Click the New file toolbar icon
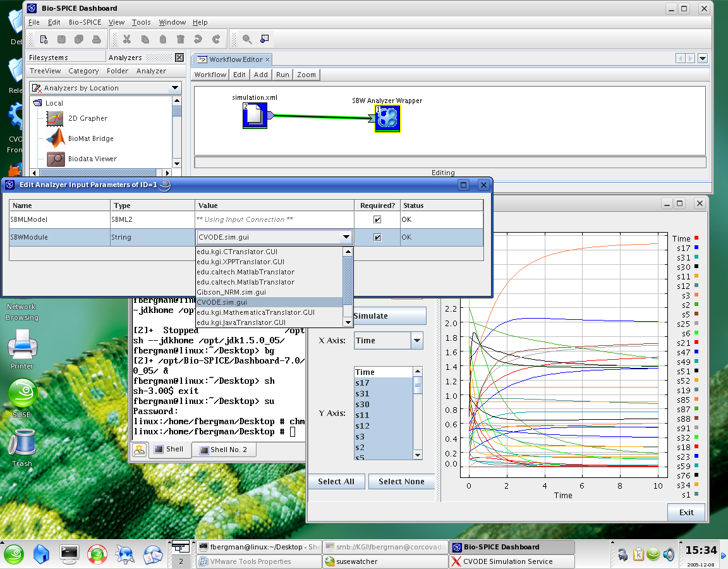This screenshot has height=569, width=728. tap(44, 39)
